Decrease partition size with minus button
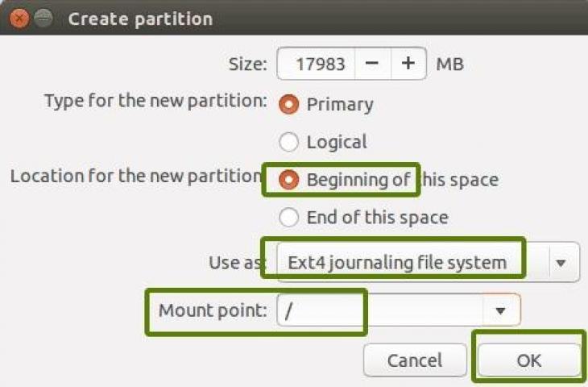Viewport: 588px width, 387px height. [x=372, y=64]
